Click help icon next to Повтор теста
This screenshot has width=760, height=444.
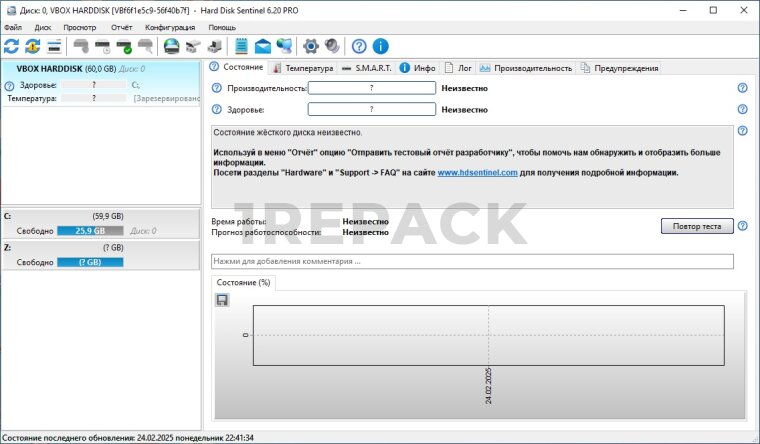742,226
